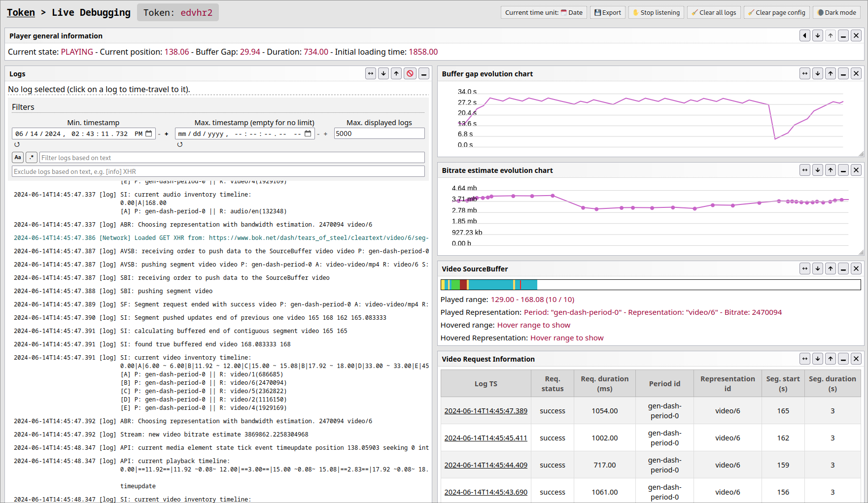
Task: Click the disable icon in Logs panel header
Action: (x=410, y=74)
